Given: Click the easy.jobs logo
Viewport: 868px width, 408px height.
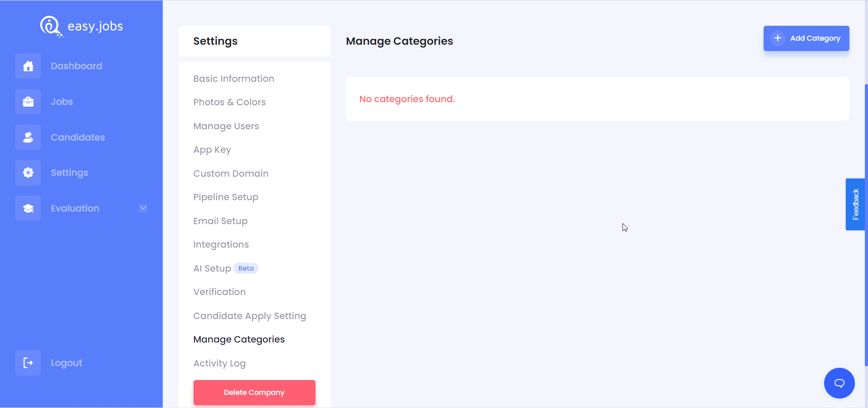Looking at the screenshot, I should coord(81,26).
